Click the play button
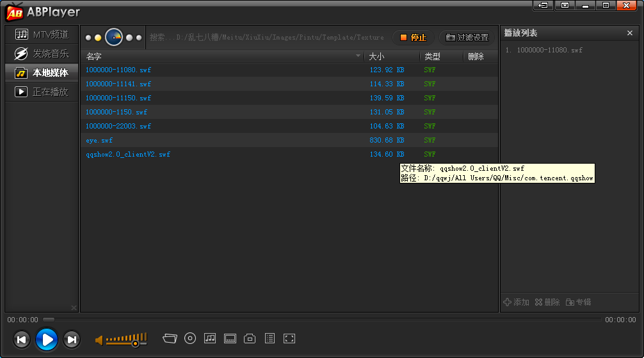The image size is (644, 358). (46, 339)
